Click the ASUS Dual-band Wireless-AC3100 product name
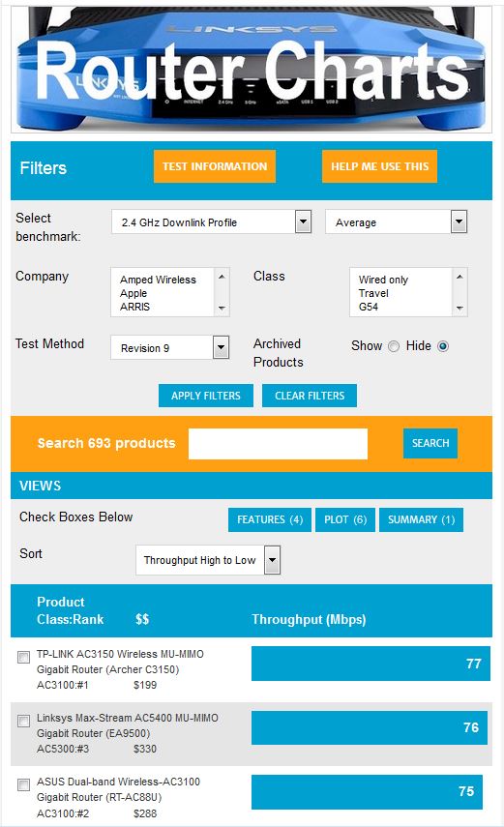 click(118, 789)
